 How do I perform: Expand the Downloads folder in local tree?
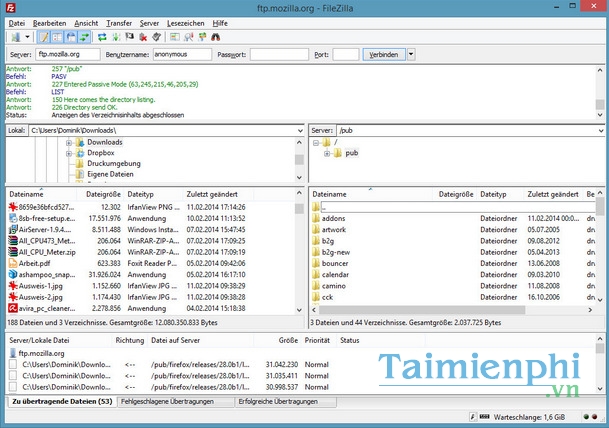[69, 143]
